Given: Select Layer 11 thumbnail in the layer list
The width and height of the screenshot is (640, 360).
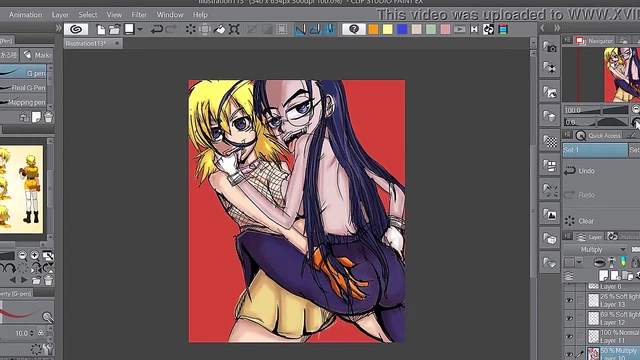Looking at the screenshot, I should (x=593, y=337).
